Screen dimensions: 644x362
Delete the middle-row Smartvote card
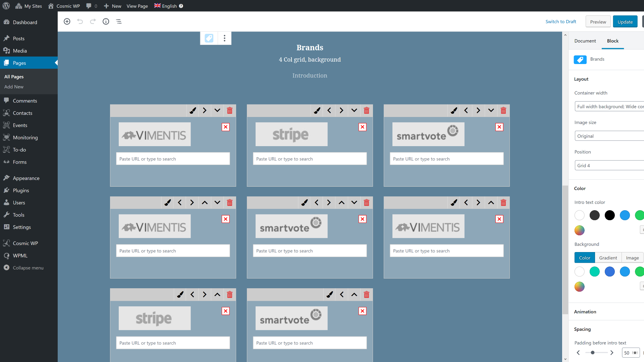click(x=367, y=202)
